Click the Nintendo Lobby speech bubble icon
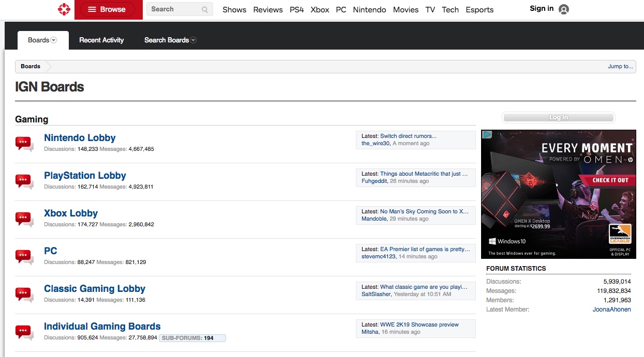The width and height of the screenshot is (644, 357). pyautogui.click(x=24, y=144)
